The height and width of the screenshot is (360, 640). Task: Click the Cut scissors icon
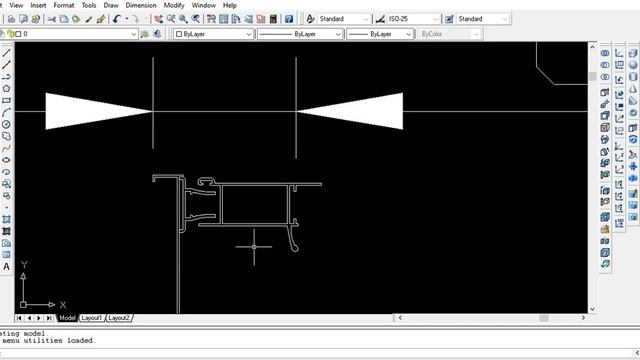tap(51, 19)
